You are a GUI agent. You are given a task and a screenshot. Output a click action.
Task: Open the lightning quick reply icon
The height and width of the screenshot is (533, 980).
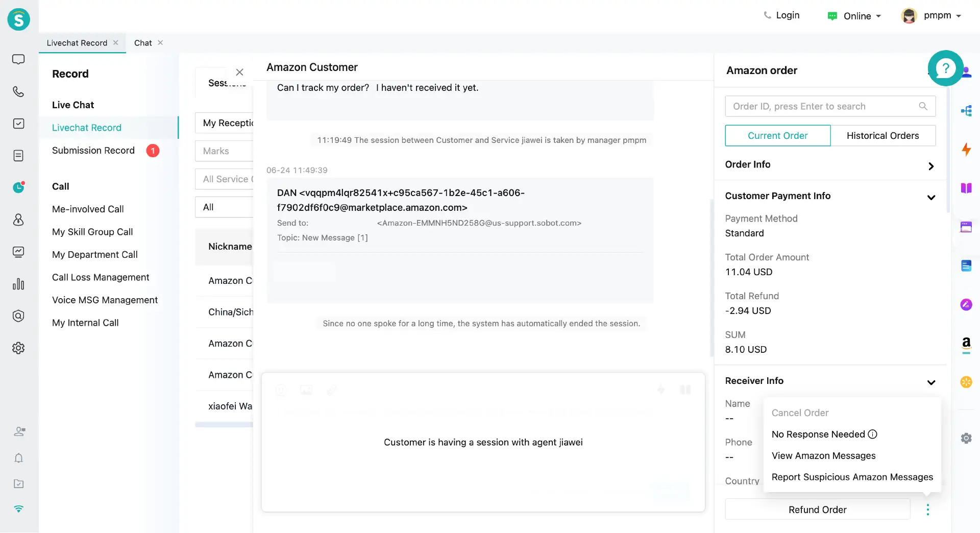[x=966, y=150]
